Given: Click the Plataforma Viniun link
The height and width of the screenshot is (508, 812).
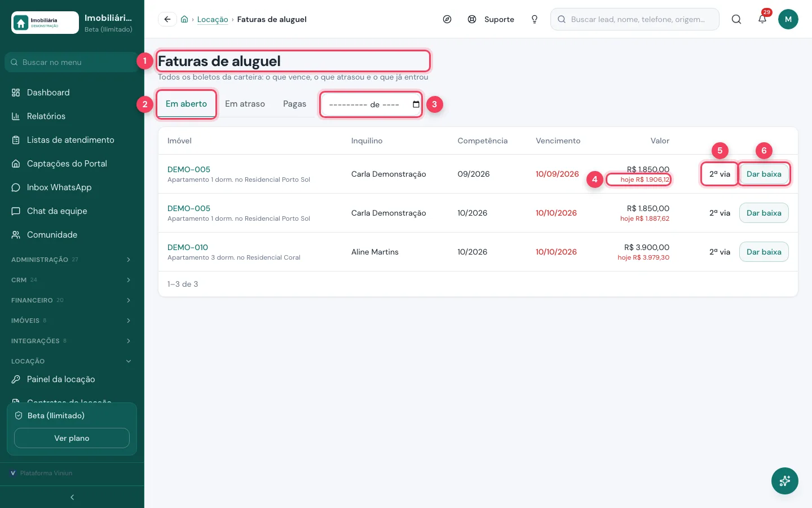Looking at the screenshot, I should (41, 473).
